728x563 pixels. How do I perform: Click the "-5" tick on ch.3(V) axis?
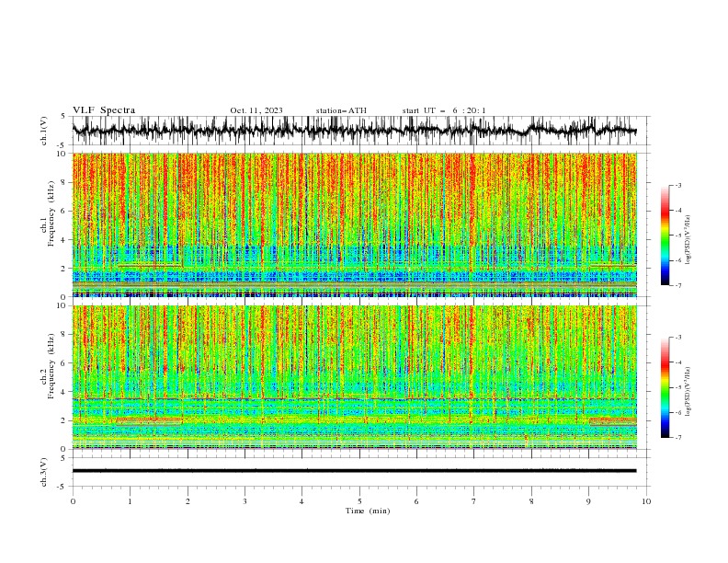coord(63,487)
